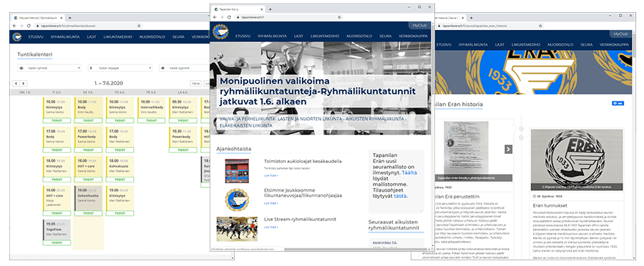Click MyClub in the center window
644x266 pixels.
pyautogui.click(x=419, y=26)
